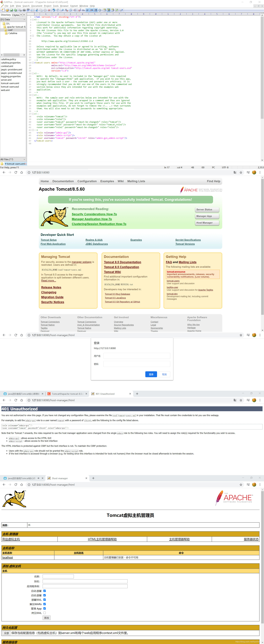
Task: Click the 名称 host name input field
Action: click(58, 576)
